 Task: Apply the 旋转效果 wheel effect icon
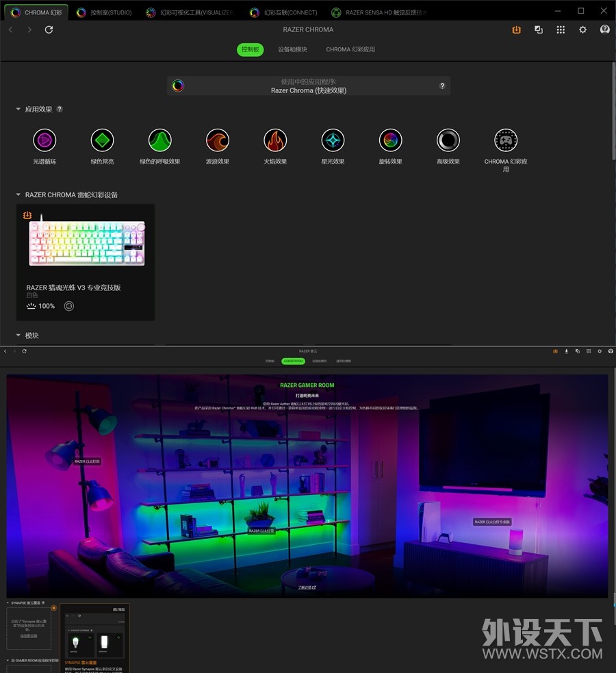click(x=390, y=140)
